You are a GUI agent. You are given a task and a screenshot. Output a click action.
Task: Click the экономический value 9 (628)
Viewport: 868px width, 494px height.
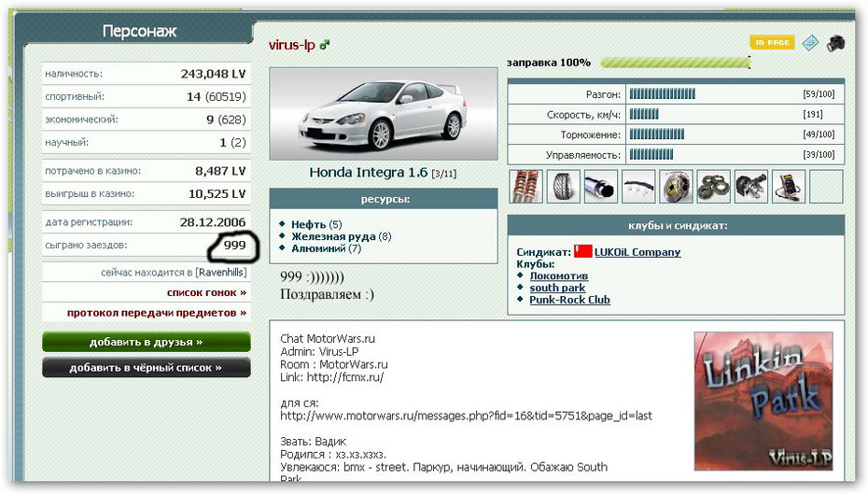(x=226, y=120)
